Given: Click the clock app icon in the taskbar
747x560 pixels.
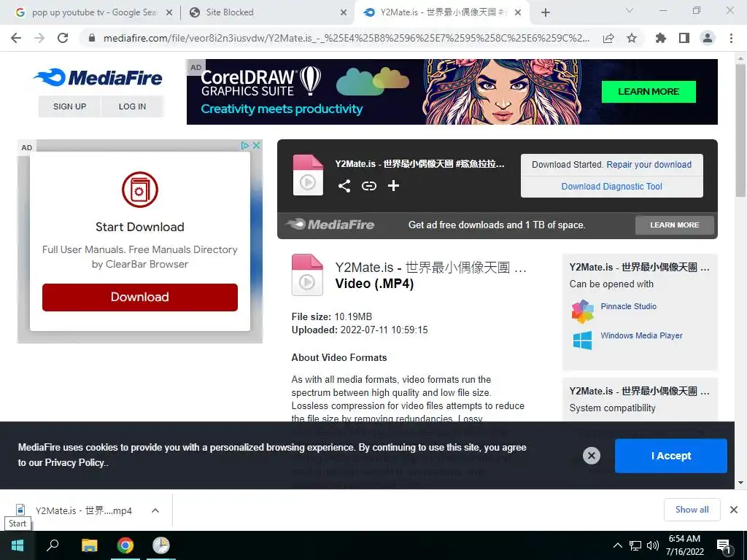Looking at the screenshot, I should pos(161,545).
